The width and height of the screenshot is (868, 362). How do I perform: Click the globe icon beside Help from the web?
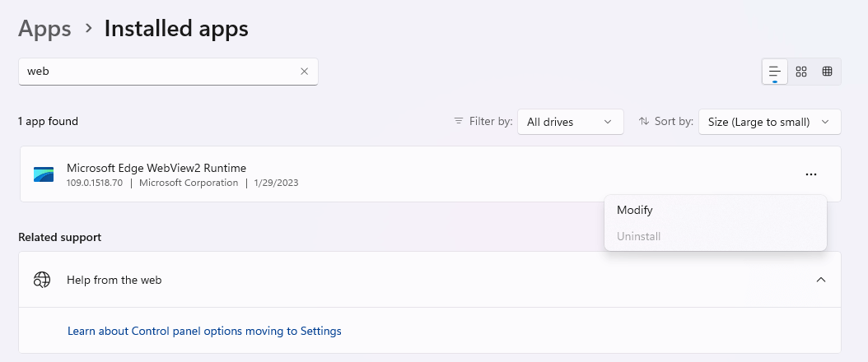click(42, 280)
